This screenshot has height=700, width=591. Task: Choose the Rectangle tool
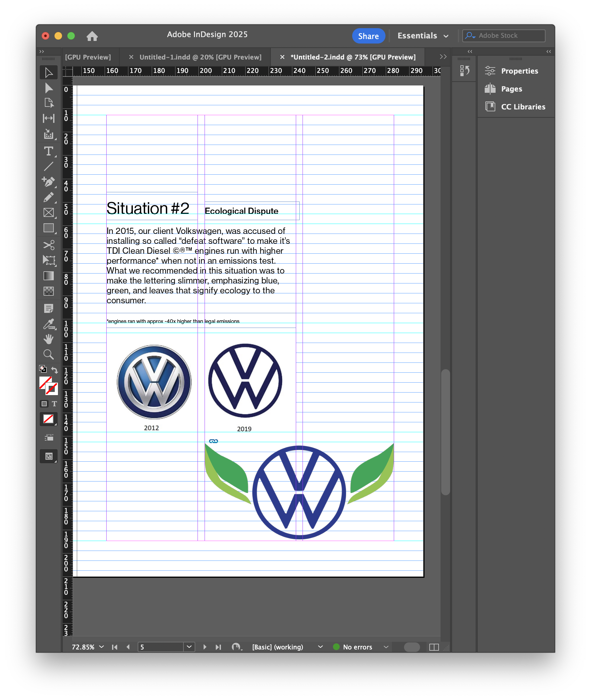49,228
